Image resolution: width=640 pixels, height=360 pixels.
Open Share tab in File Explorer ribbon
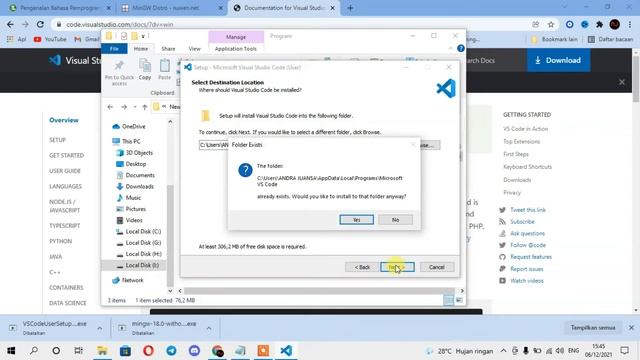pyautogui.click(x=168, y=49)
